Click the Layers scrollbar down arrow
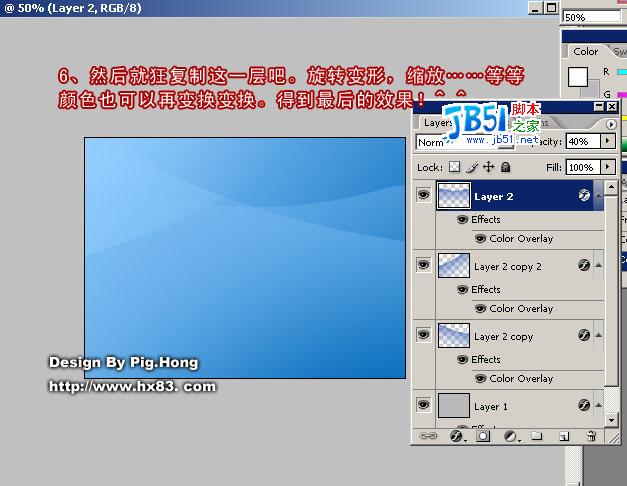627x486 pixels. click(611, 420)
